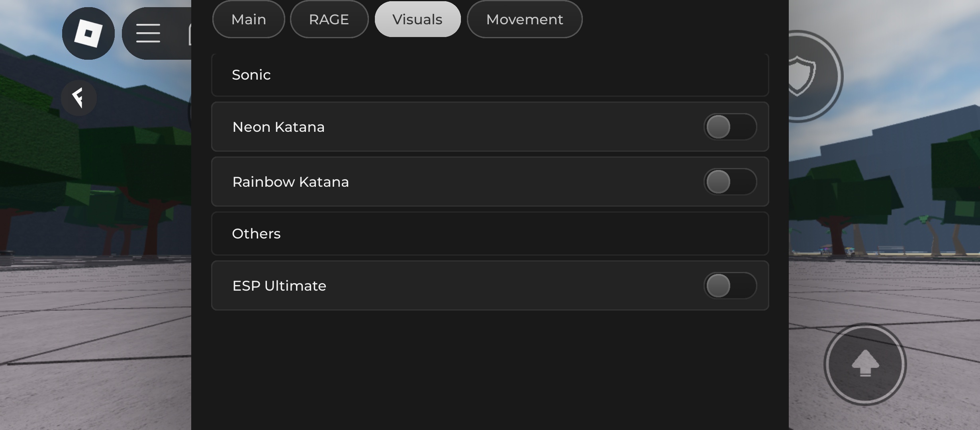Open the Roblox logo menu

(88, 33)
